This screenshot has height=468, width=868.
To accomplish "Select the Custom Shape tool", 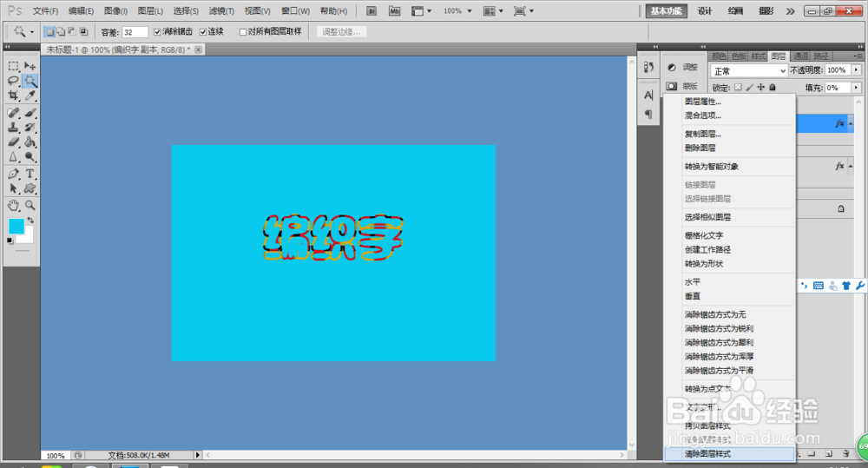I will 30,189.
